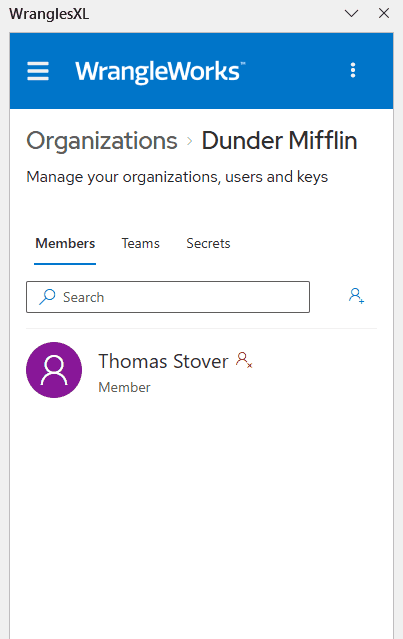Click the Member role label
403x639 pixels.
click(124, 387)
